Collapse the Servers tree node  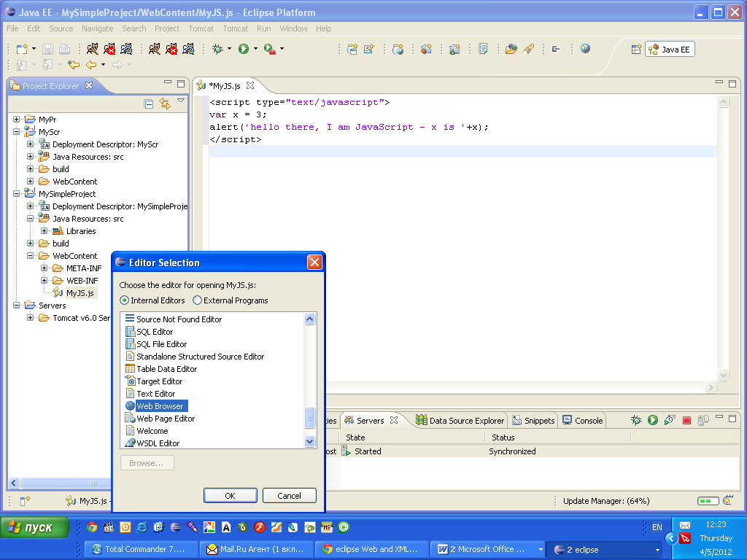pos(16,305)
